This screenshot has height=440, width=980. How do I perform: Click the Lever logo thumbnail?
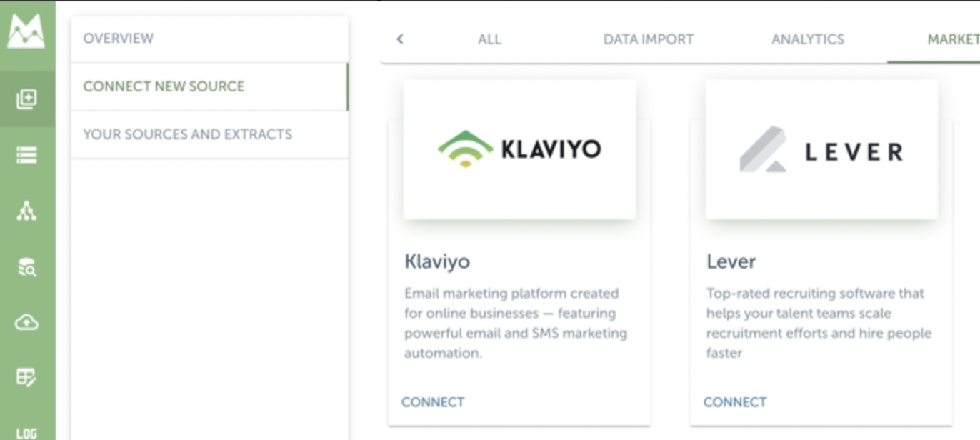tap(821, 149)
